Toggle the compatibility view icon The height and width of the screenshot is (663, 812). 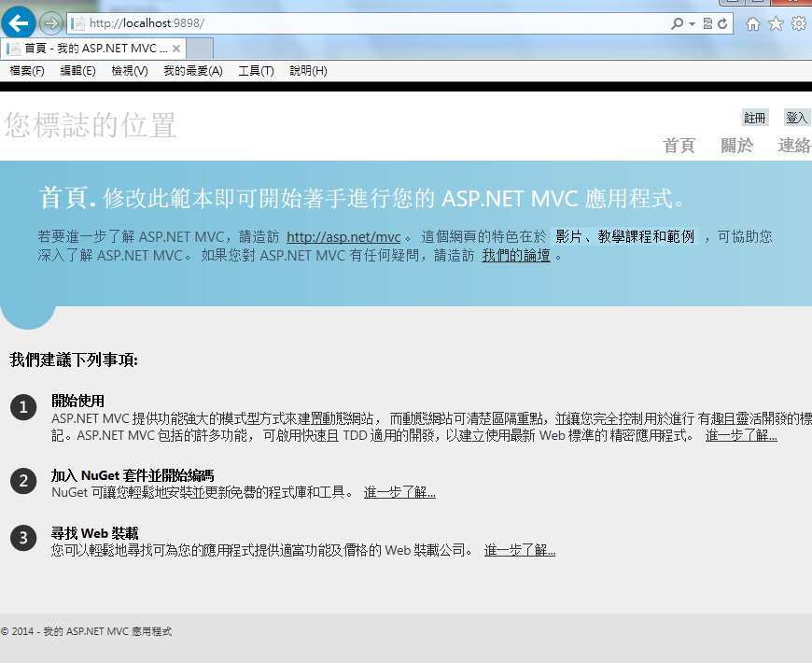(x=707, y=23)
